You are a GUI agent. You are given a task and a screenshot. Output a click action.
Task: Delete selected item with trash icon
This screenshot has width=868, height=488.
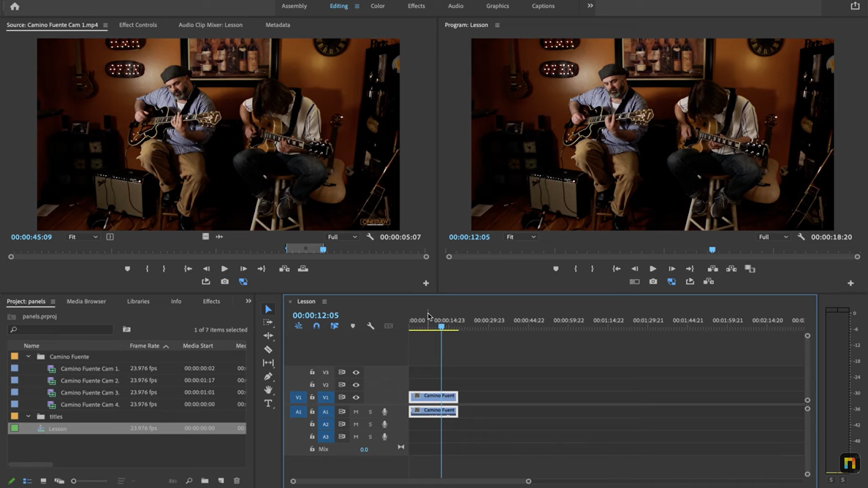click(237, 480)
